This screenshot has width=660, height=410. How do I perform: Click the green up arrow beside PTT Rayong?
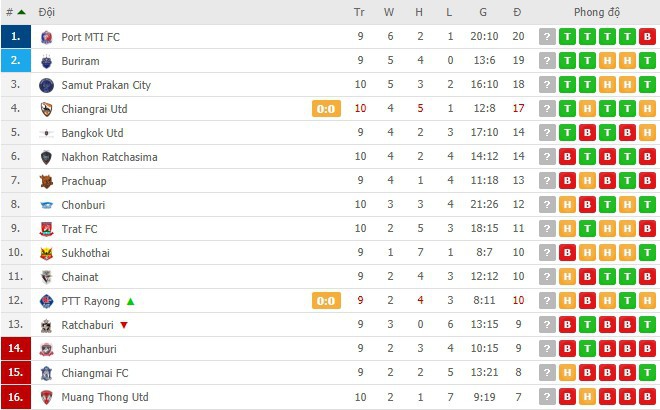(130, 301)
